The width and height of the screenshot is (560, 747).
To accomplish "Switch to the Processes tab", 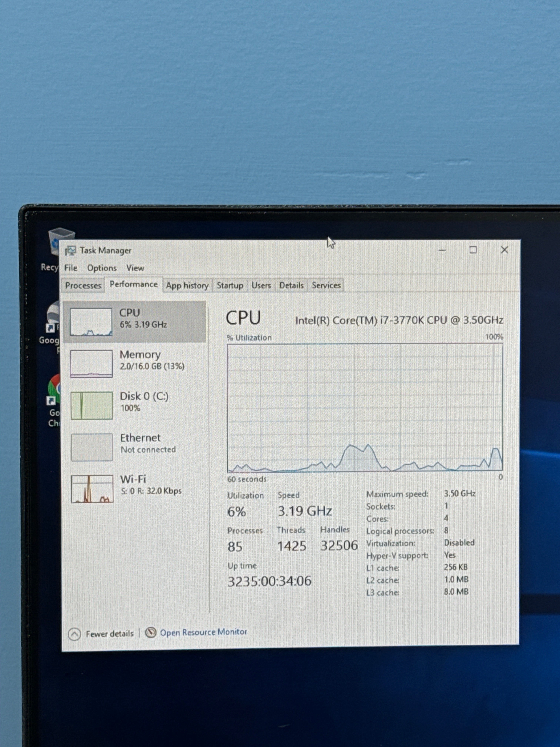I will coord(83,285).
